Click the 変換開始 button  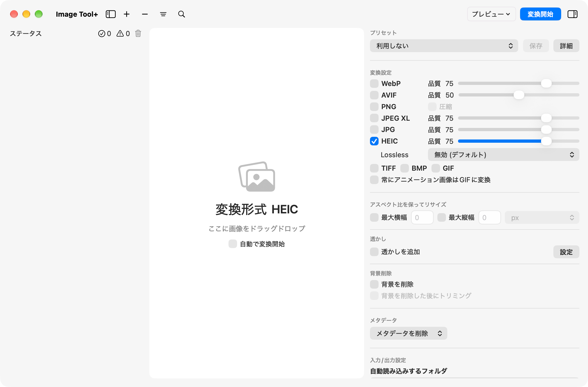point(540,14)
